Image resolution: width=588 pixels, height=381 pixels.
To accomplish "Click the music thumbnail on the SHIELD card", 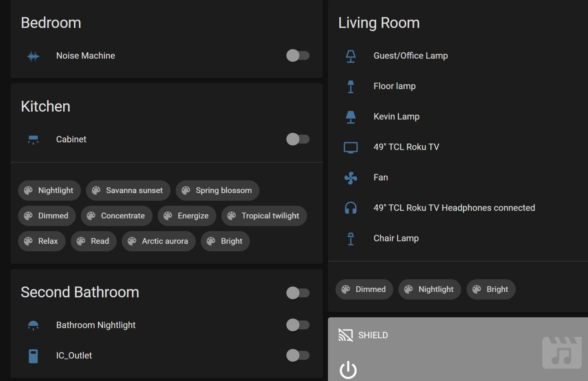I will [x=562, y=352].
